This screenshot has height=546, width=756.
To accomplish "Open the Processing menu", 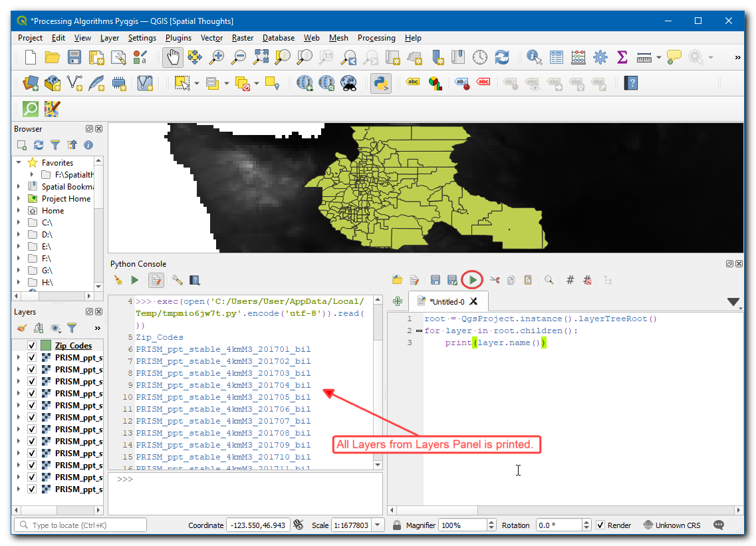I will (x=376, y=38).
